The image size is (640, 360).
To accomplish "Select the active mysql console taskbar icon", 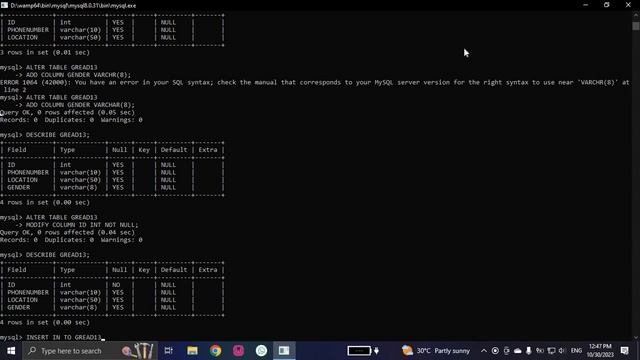I will [x=284, y=351].
